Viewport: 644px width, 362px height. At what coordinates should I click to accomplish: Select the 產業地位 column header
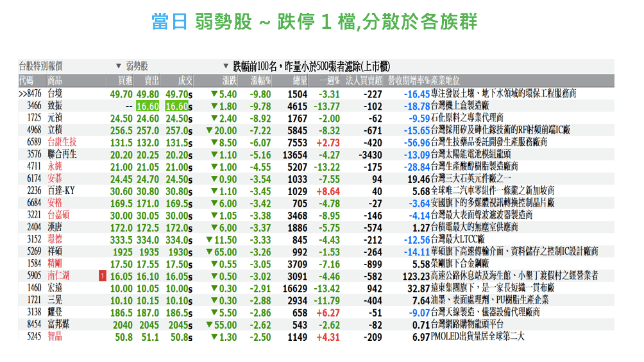tap(446, 80)
